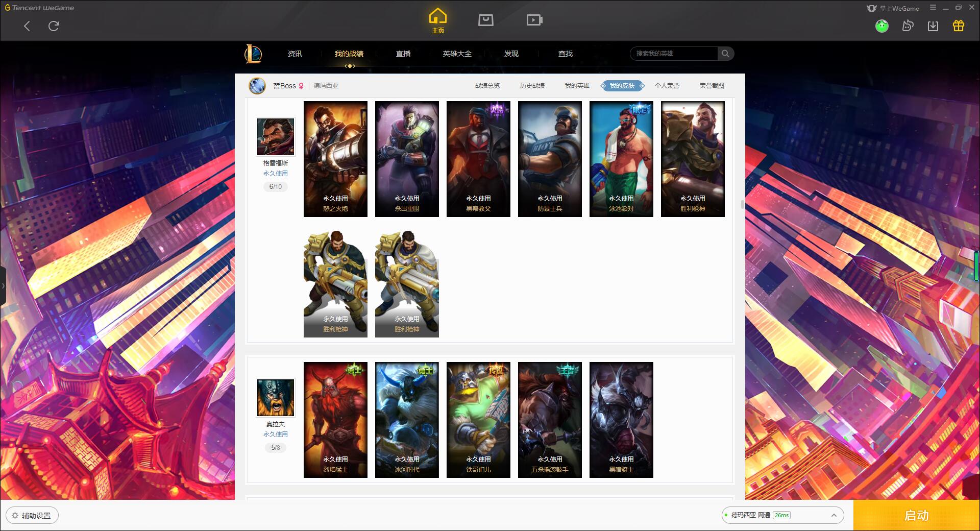
Task: Click the League of Legends logo
Action: tap(253, 54)
